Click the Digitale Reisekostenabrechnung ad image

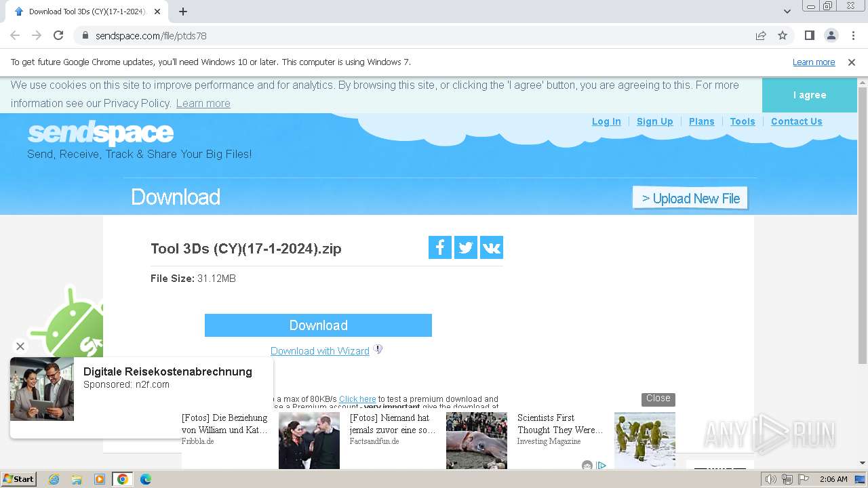tap(42, 389)
